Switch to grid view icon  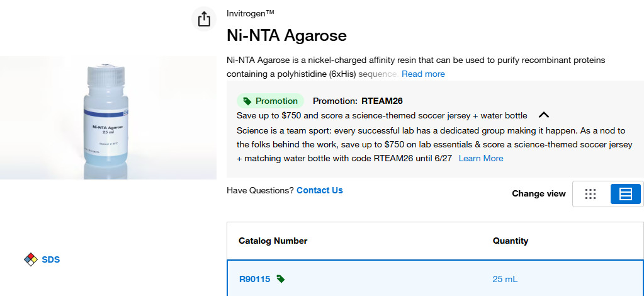pos(590,194)
